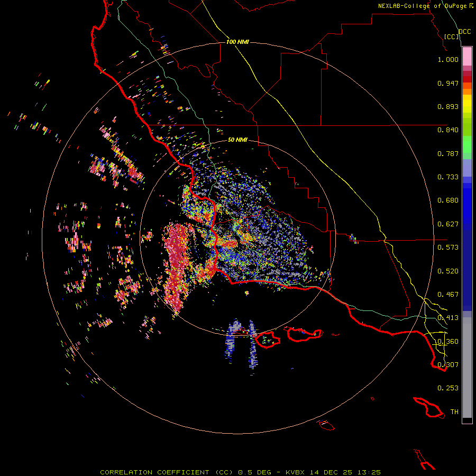476x476 pixels.
Task: Click the 0.520 legend value
Action: click(x=448, y=271)
